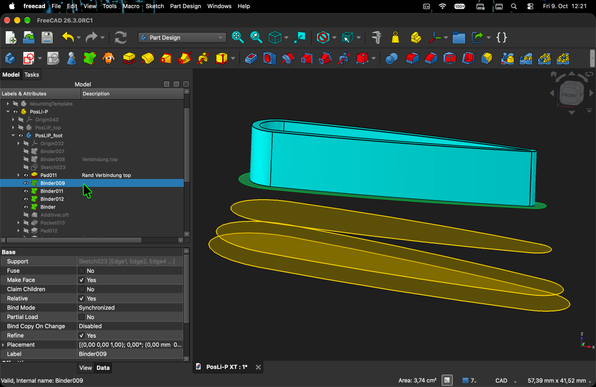
Task: Create a new document with toolbar icon
Action: pyautogui.click(x=11, y=38)
